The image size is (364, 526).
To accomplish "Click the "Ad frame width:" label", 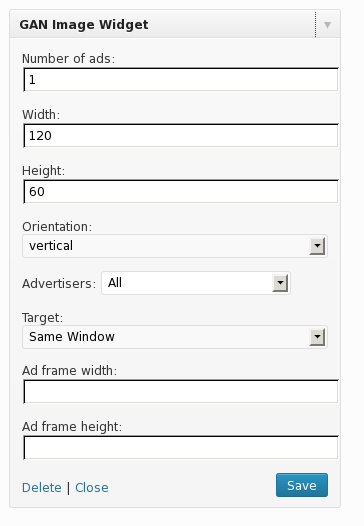I will coord(69,371).
